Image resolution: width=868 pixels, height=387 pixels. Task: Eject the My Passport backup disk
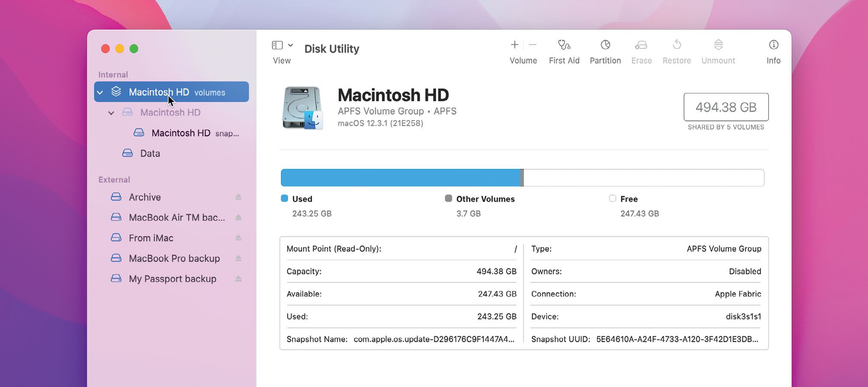239,279
